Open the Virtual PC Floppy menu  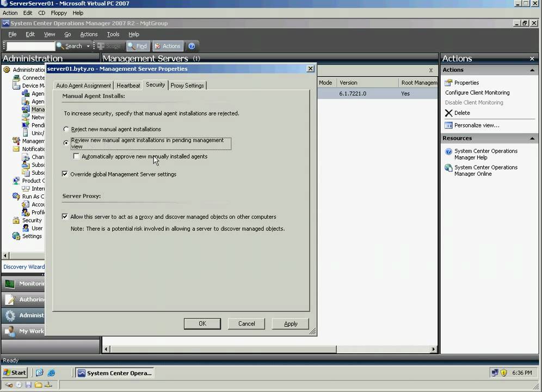pyautogui.click(x=59, y=13)
